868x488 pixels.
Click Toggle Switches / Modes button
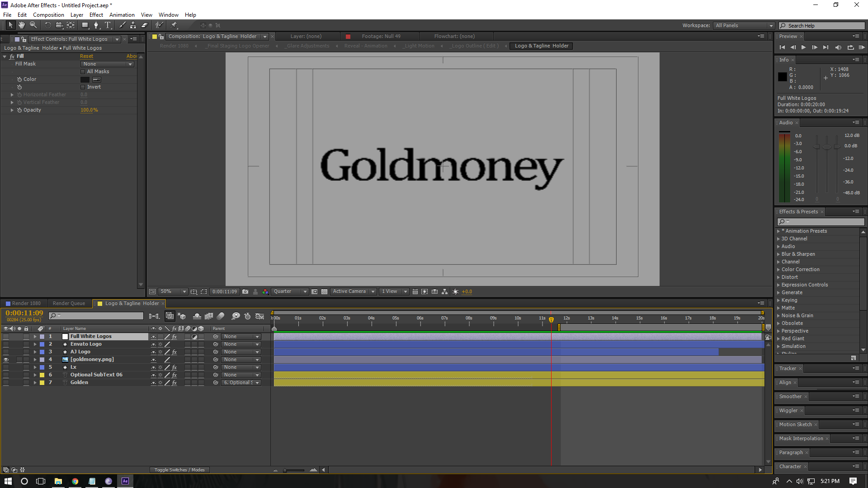click(x=179, y=470)
